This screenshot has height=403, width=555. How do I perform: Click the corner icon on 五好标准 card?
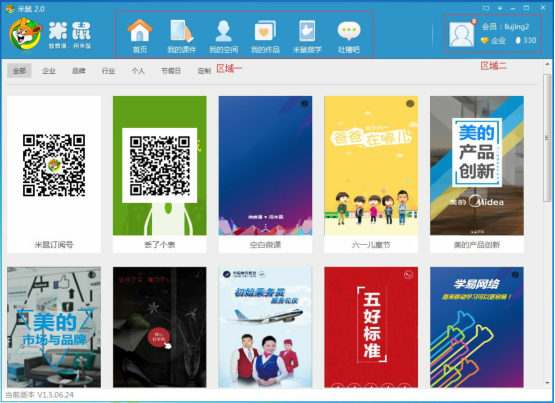pos(408,275)
